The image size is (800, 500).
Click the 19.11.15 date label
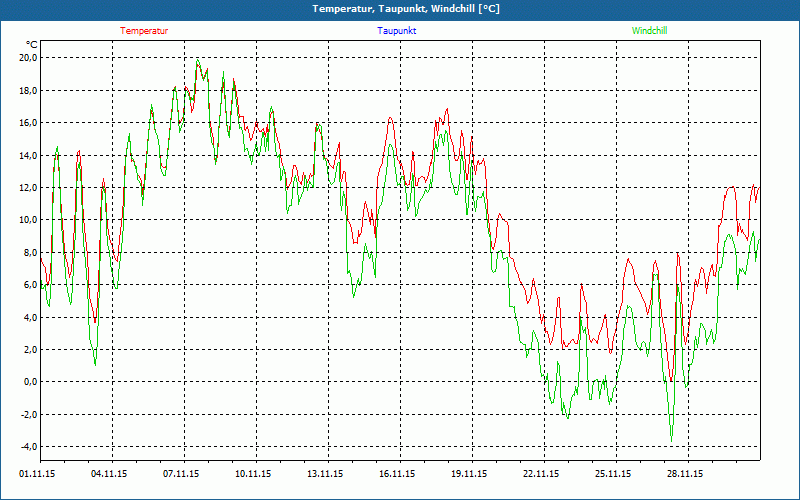[x=469, y=474]
